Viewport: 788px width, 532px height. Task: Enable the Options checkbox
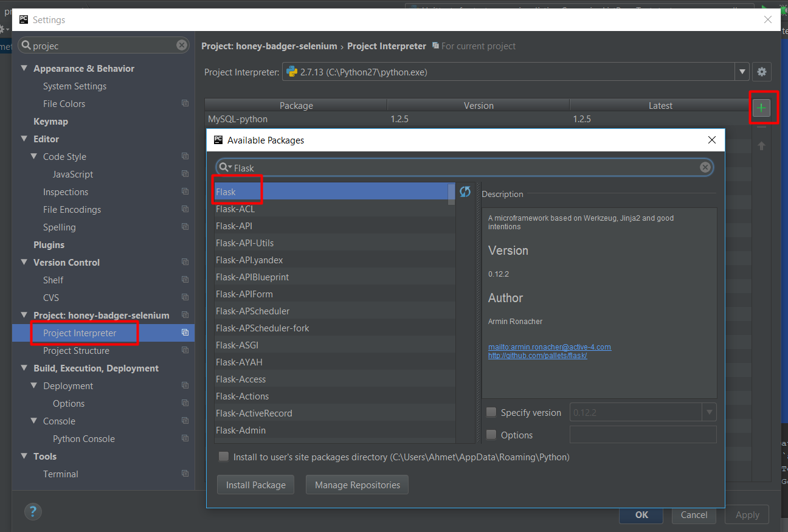click(x=491, y=435)
